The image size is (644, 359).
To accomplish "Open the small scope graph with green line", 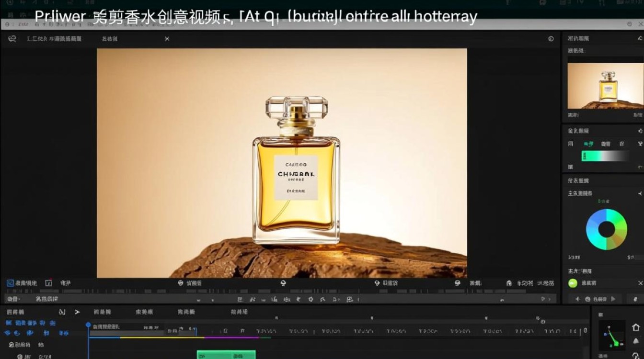I will [x=612, y=336].
